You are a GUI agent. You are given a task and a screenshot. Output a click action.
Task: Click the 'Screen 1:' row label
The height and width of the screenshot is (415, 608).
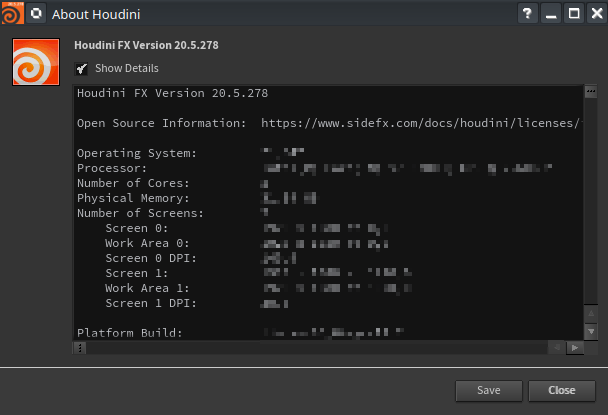click(x=137, y=273)
